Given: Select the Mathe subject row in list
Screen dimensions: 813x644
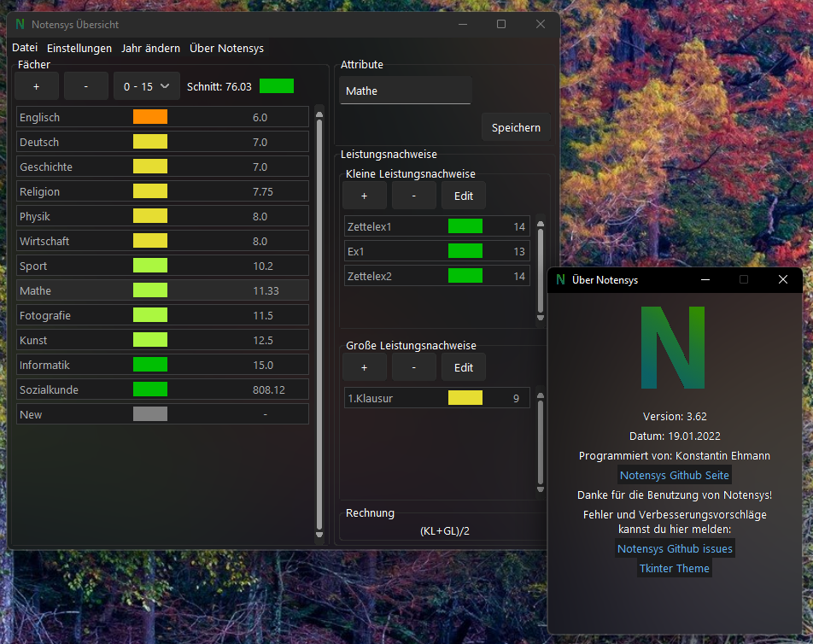Looking at the screenshot, I should pos(163,291).
